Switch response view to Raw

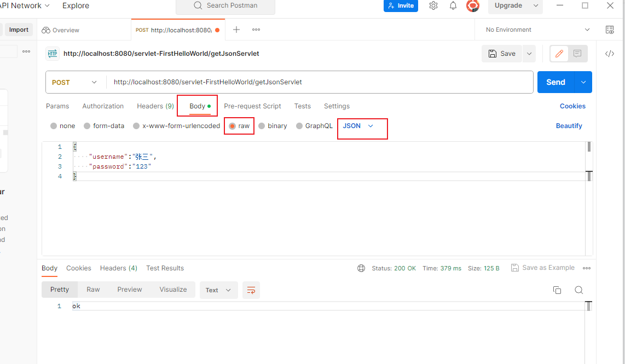coord(93,290)
